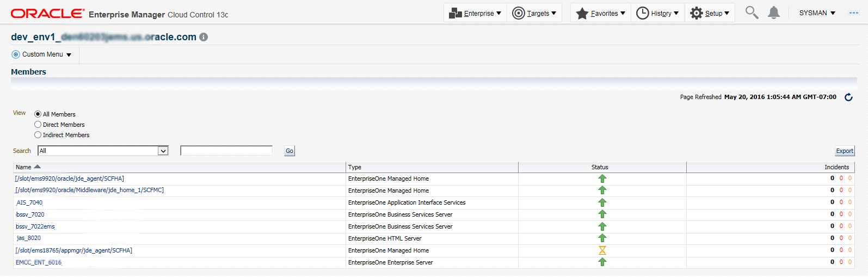Click the Export button
This screenshot has width=868, height=277.
[845, 151]
